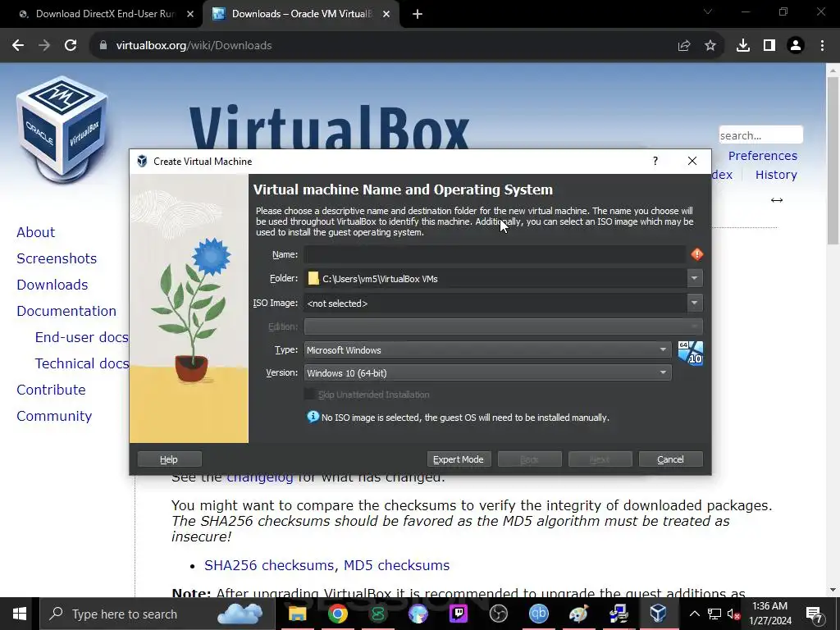Open the Windows Start menu
The height and width of the screenshot is (630, 840).
point(20,614)
